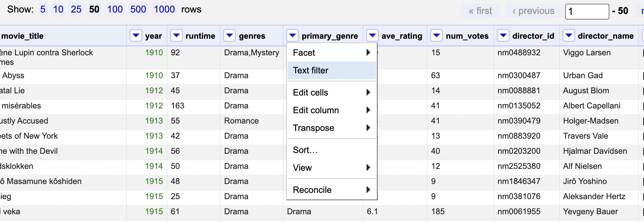Select director id nm1846347

(x=519, y=181)
